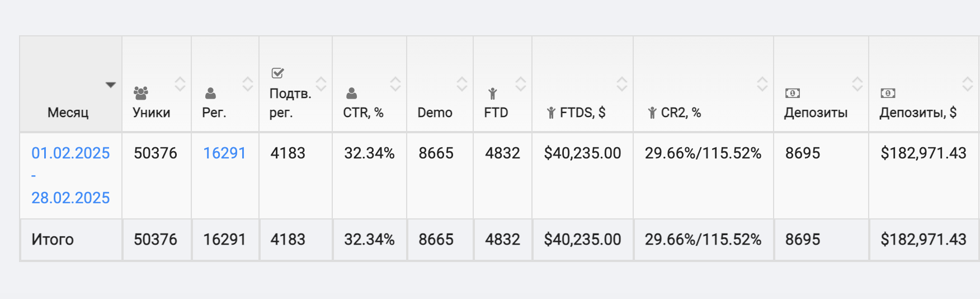Image resolution: width=980 pixels, height=299 pixels.
Task: Sort by FTDS, $ using its arrows
Action: (622, 84)
